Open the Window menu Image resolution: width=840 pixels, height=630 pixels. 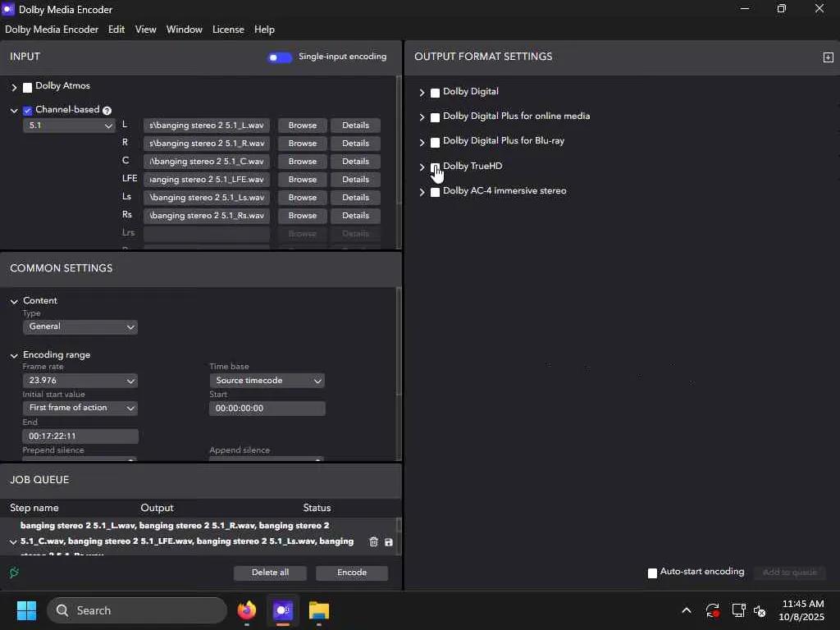click(x=185, y=30)
